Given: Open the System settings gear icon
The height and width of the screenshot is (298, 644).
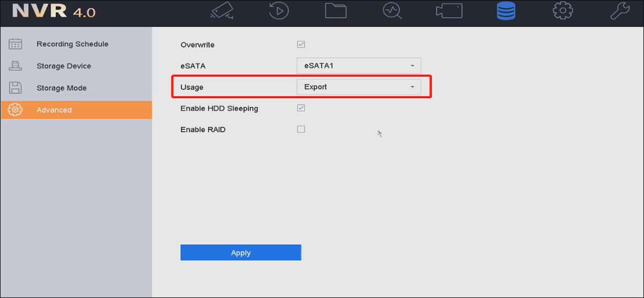Looking at the screenshot, I should 563,11.
